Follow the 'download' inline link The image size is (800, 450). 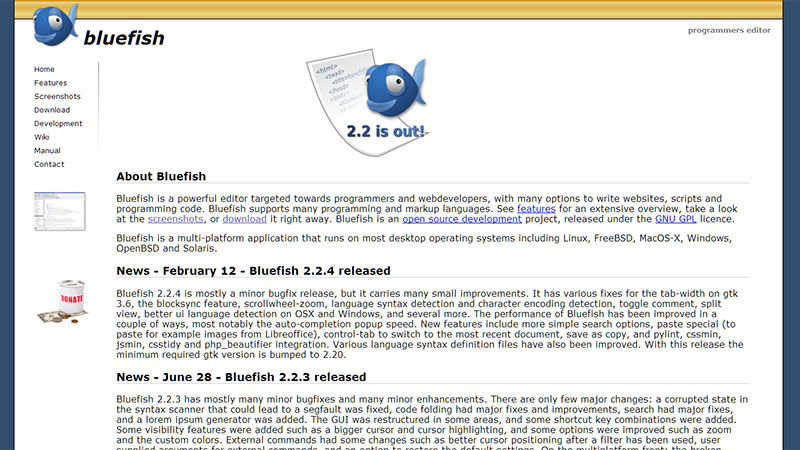(244, 219)
